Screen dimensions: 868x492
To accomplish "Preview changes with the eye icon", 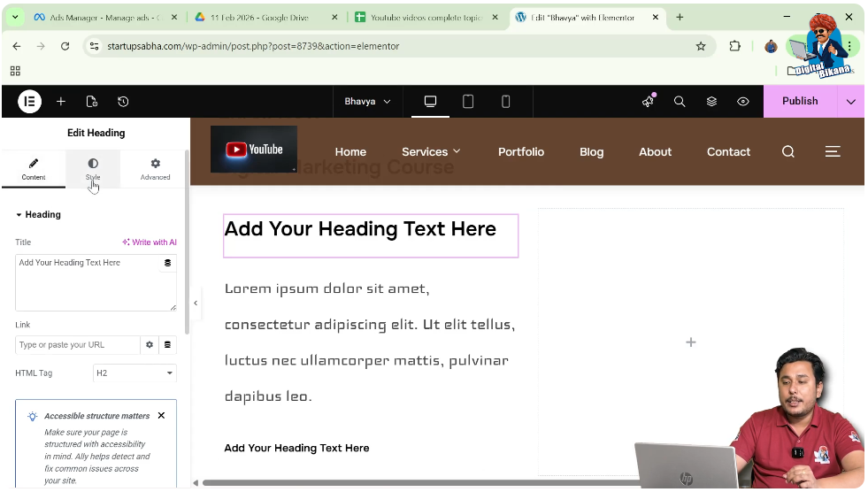I will (743, 101).
